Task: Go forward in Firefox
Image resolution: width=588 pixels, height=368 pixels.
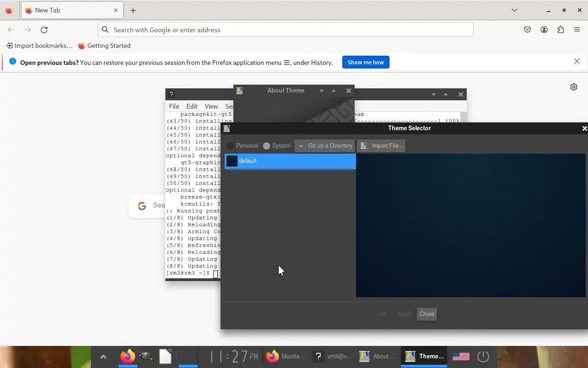Action: click(x=28, y=30)
